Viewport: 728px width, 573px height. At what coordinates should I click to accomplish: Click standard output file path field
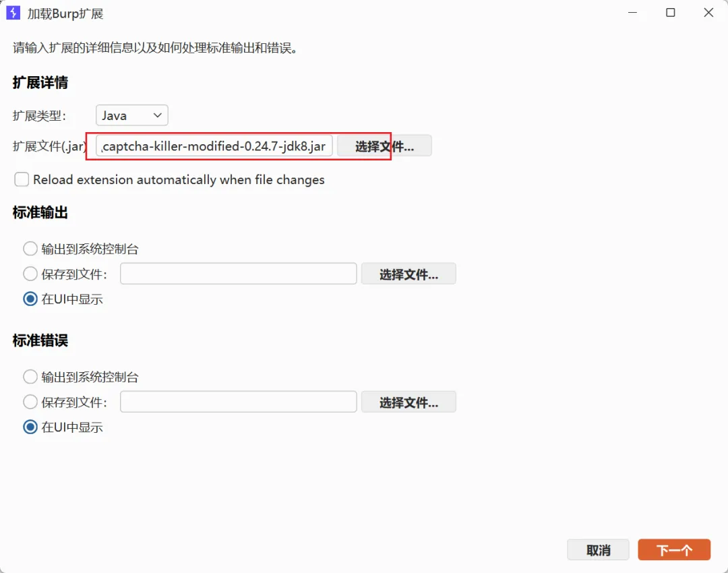tap(238, 274)
